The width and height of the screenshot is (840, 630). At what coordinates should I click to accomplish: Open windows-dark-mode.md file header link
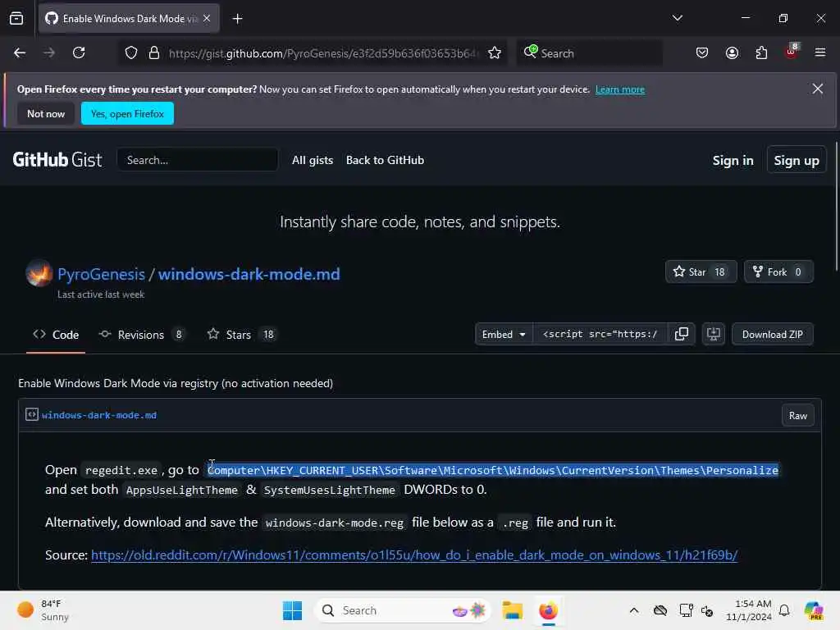point(99,415)
